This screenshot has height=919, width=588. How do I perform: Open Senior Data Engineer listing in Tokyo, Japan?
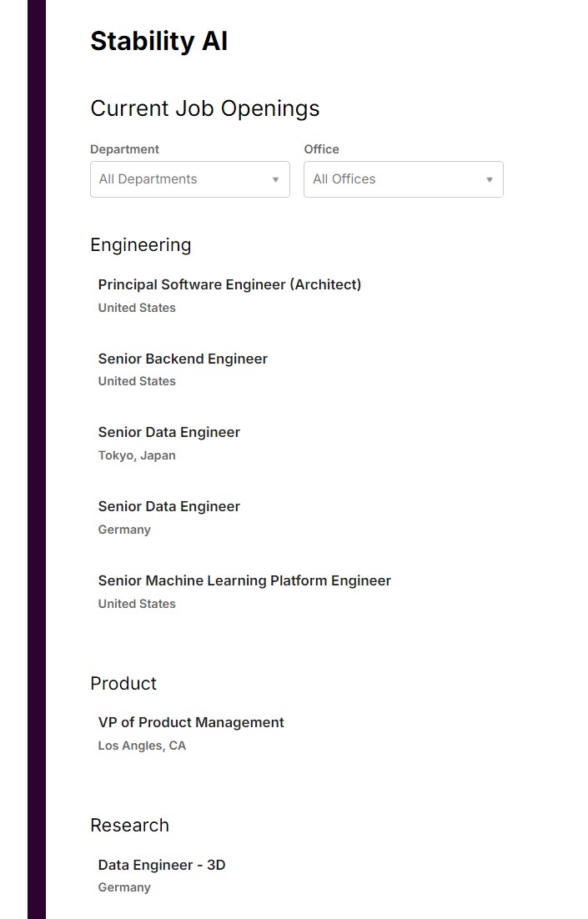[168, 433]
